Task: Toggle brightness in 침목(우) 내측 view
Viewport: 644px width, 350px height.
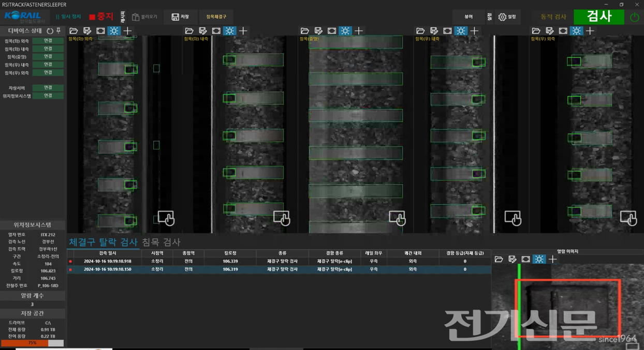Action: (460, 31)
